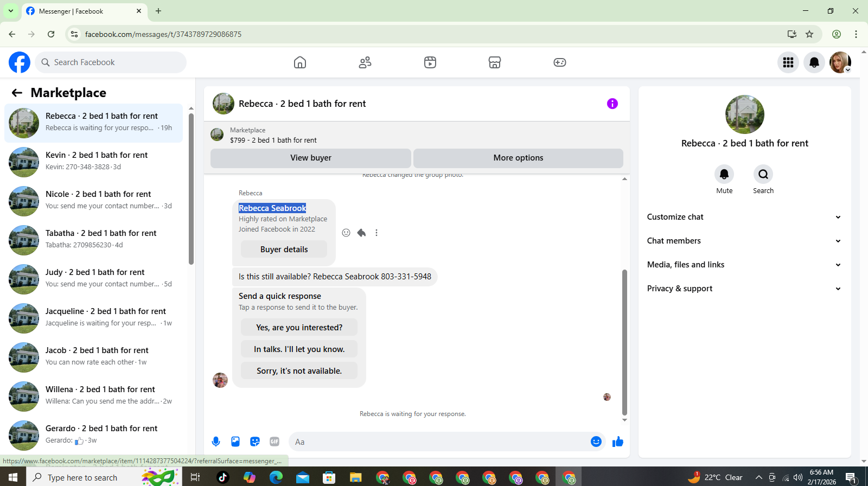This screenshot has width=868, height=486.
Task: Attach a file with the photo icon
Action: [x=235, y=442]
